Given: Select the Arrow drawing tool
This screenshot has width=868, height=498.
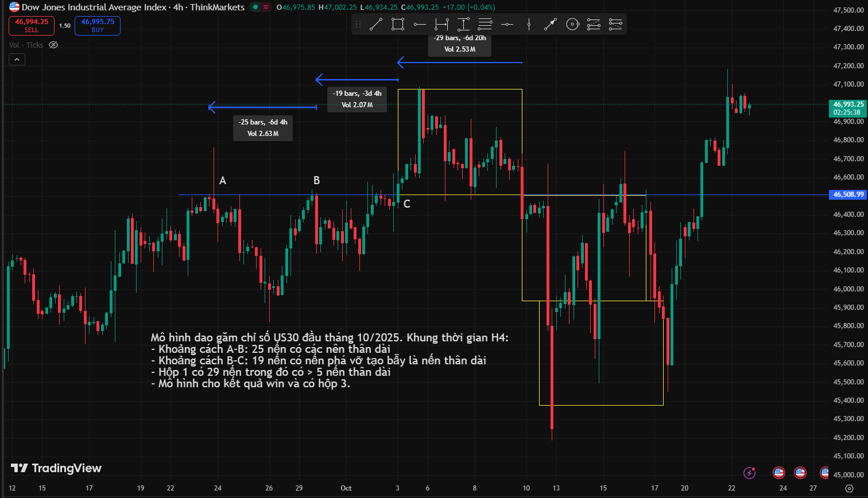Looking at the screenshot, I should [551, 24].
